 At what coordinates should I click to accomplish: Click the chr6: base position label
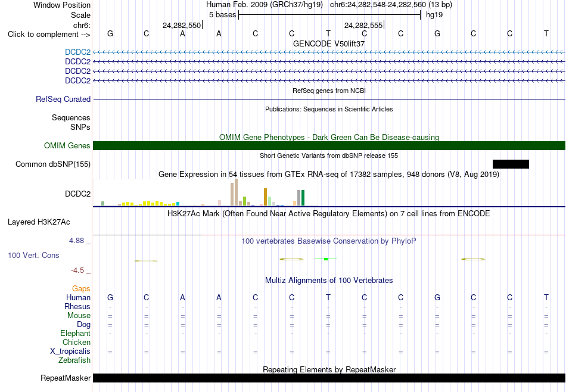click(x=82, y=25)
